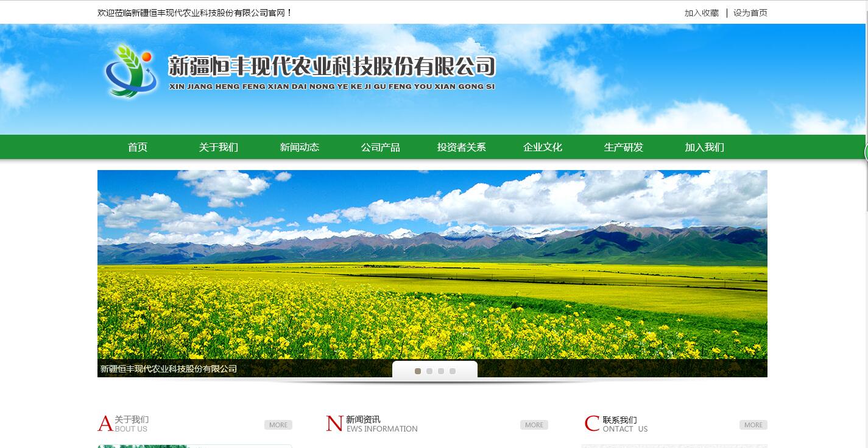
Task: Click the 设为首页 link
Action: 750,13
